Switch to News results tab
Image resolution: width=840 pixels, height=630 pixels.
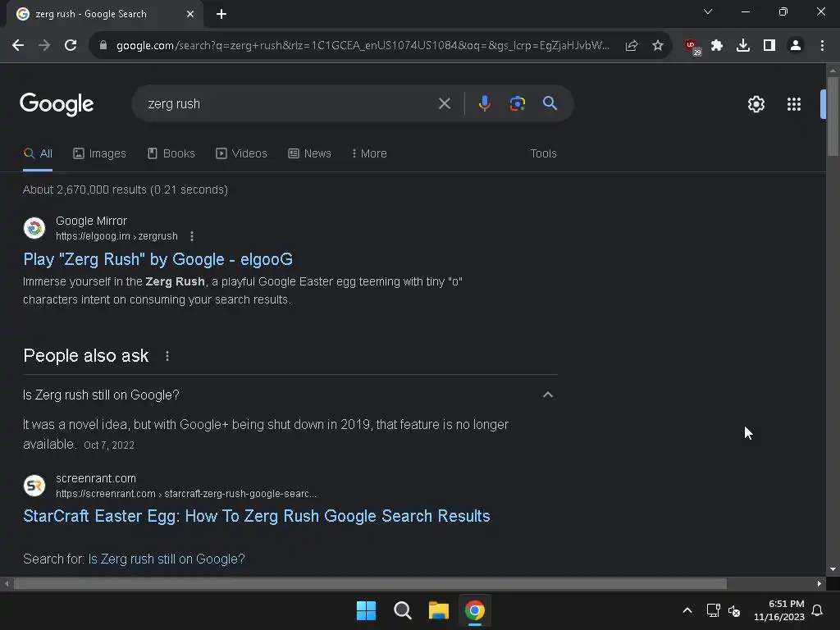pos(309,153)
